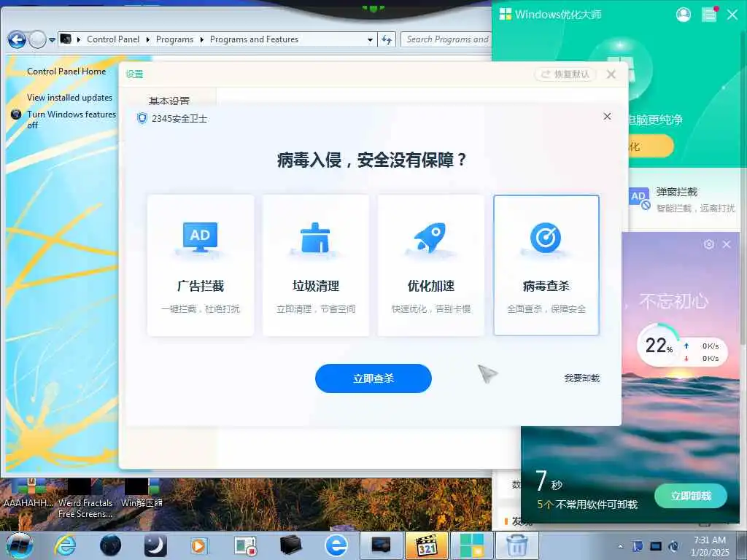Image resolution: width=747 pixels, height=560 pixels.
Task: Open the recent pages dropdown arrow
Action: 52,40
